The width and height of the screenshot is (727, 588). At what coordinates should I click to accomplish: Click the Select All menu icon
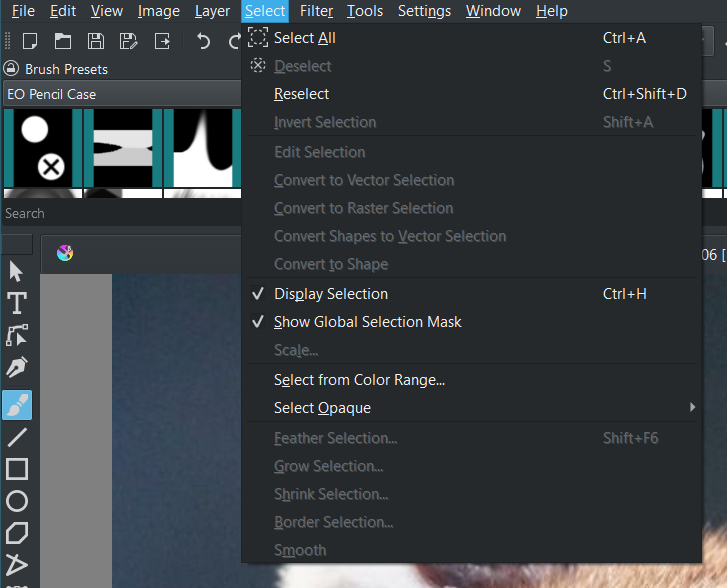[258, 37]
